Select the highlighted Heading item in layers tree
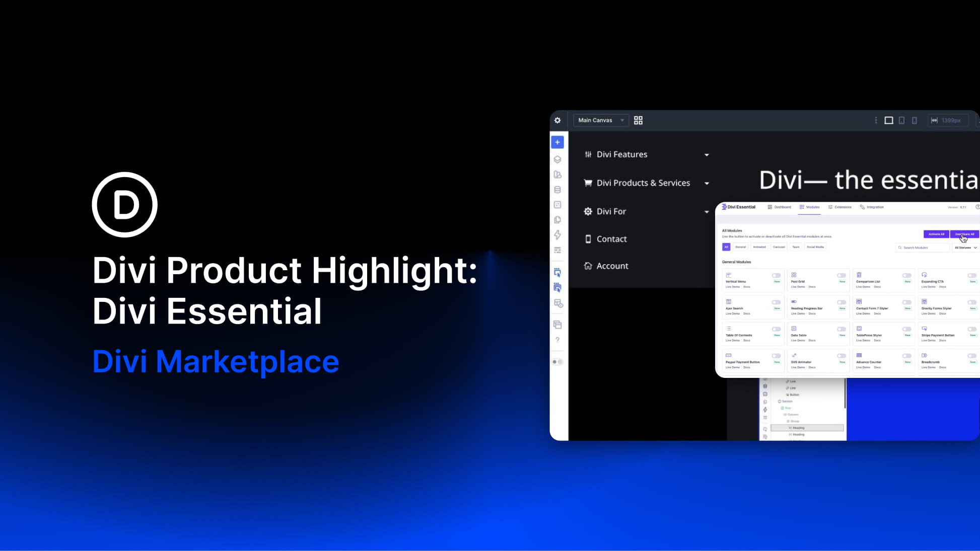980x551 pixels. [x=807, y=428]
